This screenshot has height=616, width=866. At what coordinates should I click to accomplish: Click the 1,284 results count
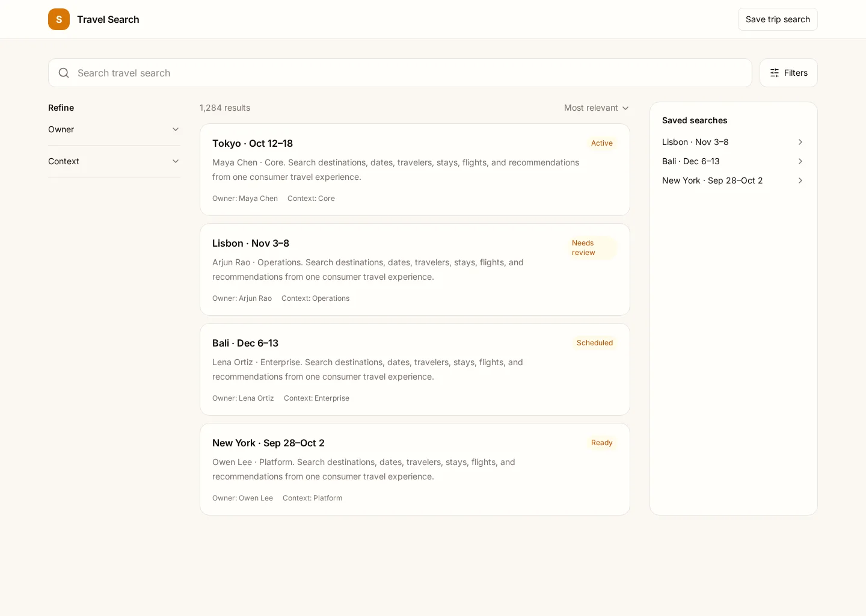coord(225,108)
